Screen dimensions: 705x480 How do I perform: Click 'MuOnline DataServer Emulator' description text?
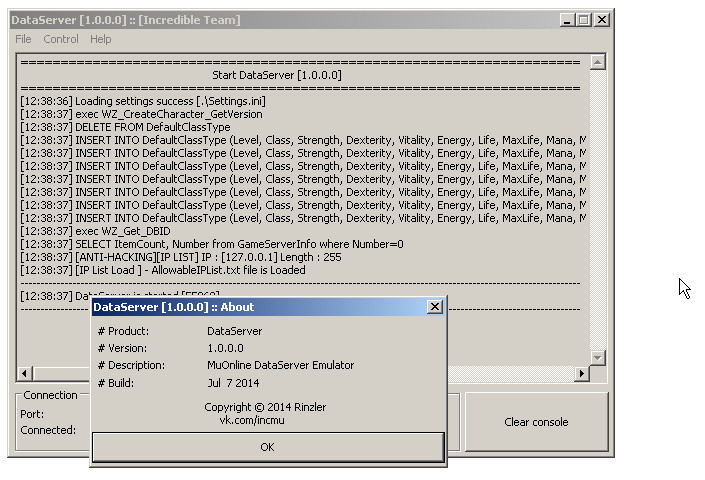point(281,365)
